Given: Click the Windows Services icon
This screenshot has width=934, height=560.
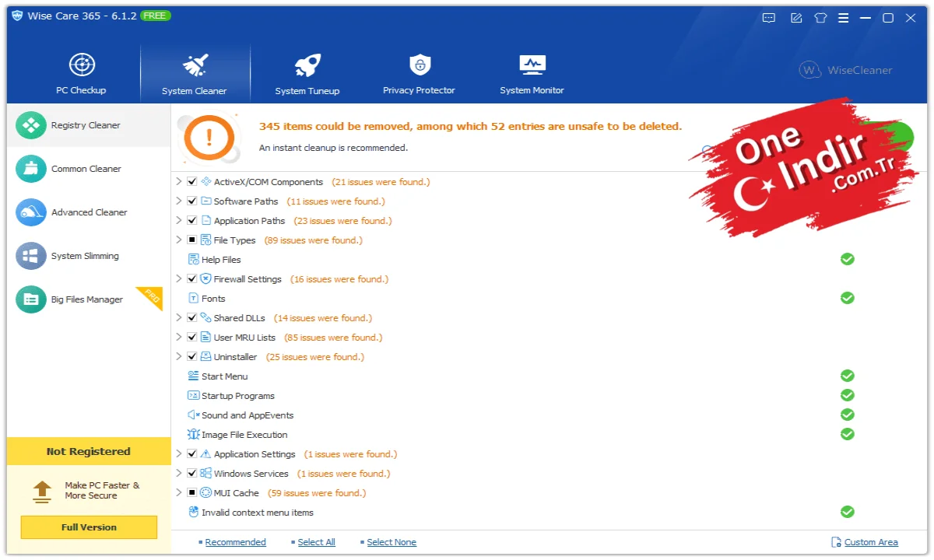Looking at the screenshot, I should tap(206, 474).
